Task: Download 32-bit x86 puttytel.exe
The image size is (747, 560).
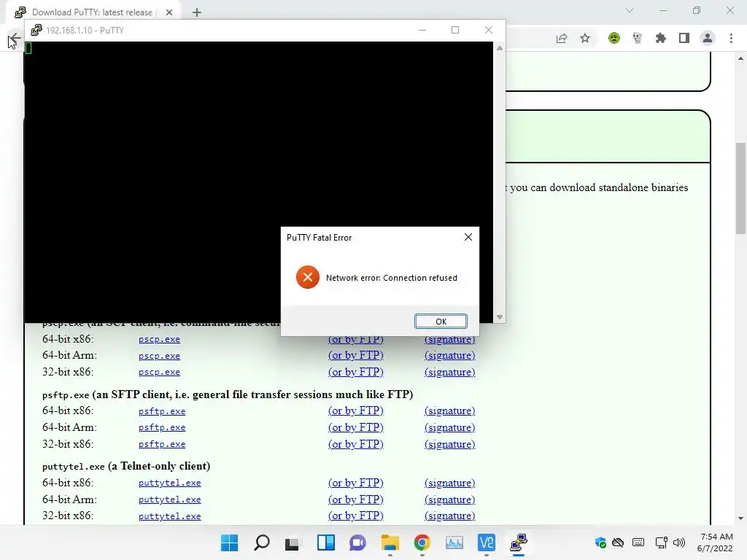Action: coord(169,516)
